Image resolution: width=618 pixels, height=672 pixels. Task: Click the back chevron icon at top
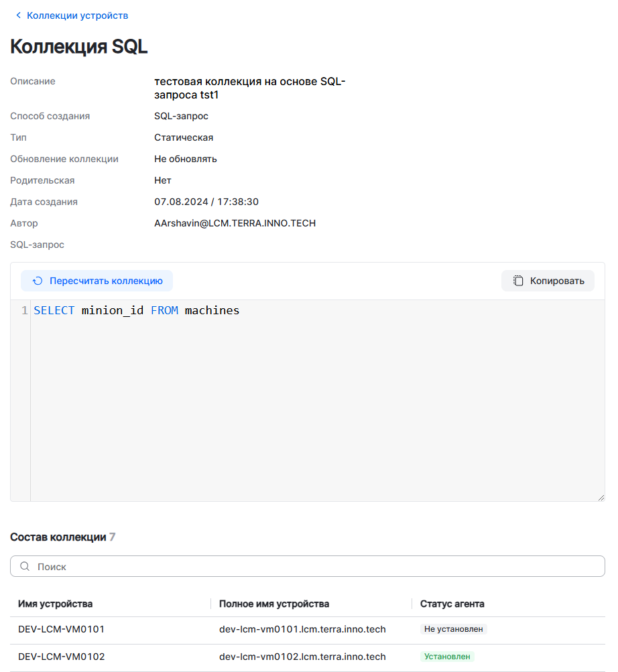click(x=18, y=15)
